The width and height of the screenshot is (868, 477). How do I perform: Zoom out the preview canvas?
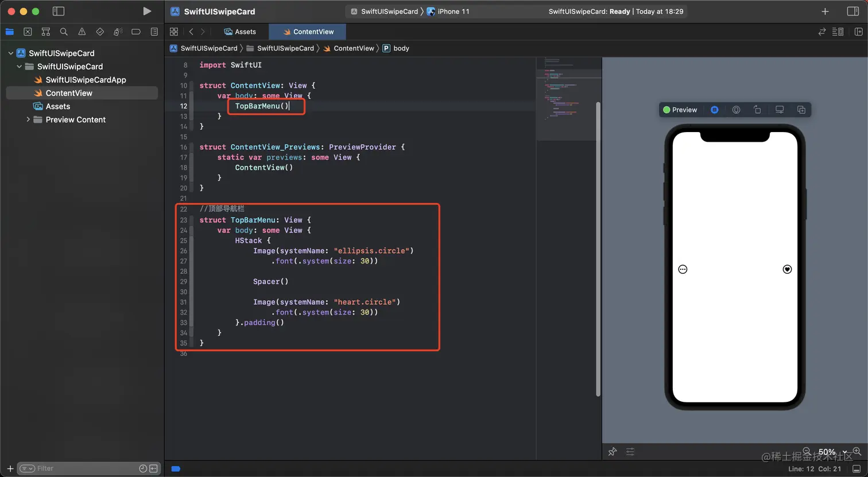click(807, 452)
